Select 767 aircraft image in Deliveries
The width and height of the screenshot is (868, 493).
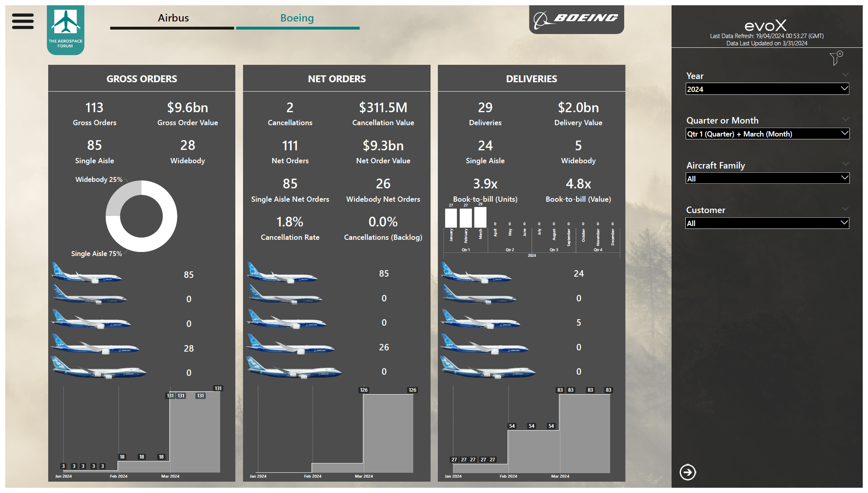(479, 295)
